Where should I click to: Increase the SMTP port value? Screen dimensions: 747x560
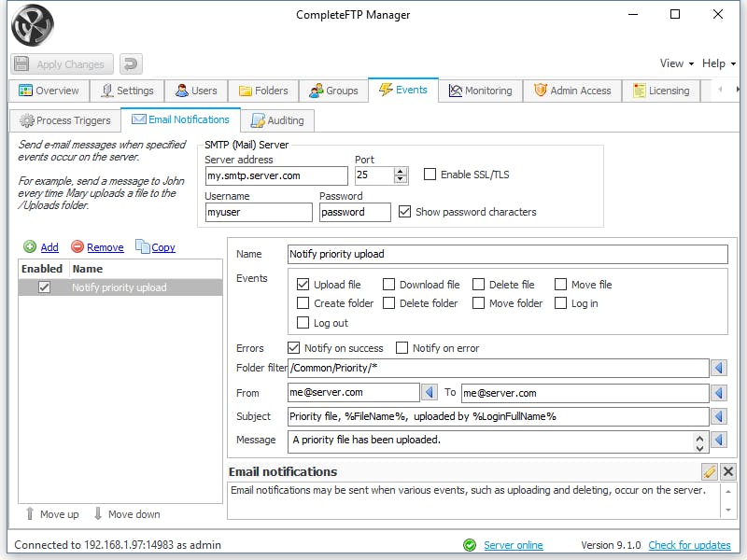click(x=402, y=172)
